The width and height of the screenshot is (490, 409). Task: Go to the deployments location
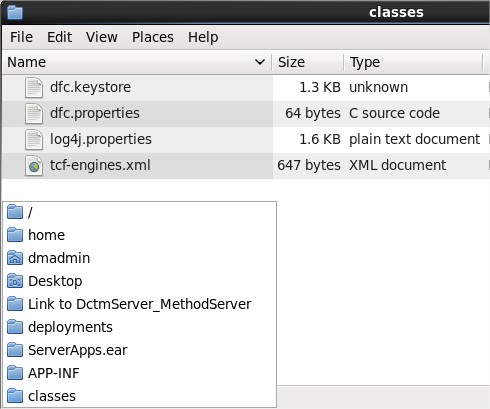pos(70,328)
